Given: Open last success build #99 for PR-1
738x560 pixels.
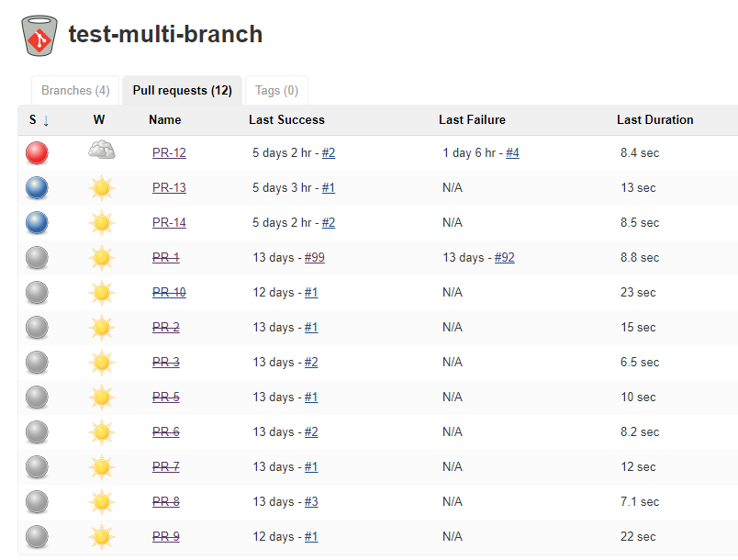Looking at the screenshot, I should pos(314,258).
